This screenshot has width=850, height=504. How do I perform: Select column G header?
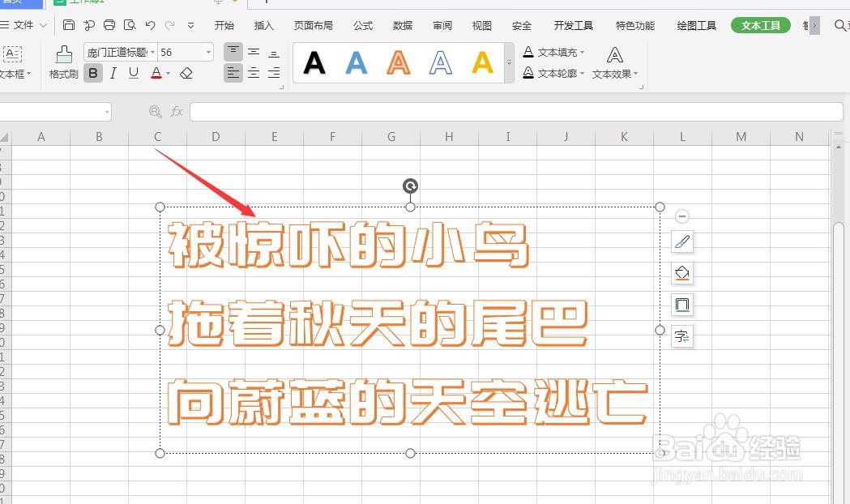391,137
